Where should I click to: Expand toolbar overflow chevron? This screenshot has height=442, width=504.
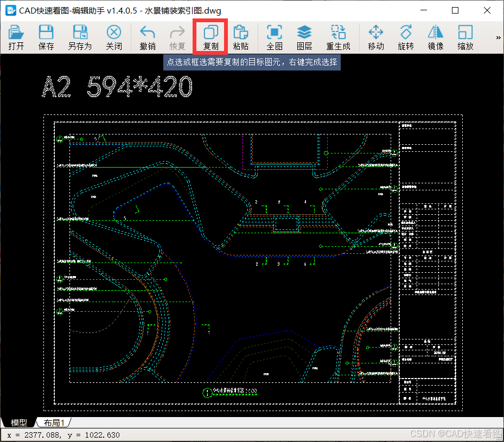click(498, 37)
